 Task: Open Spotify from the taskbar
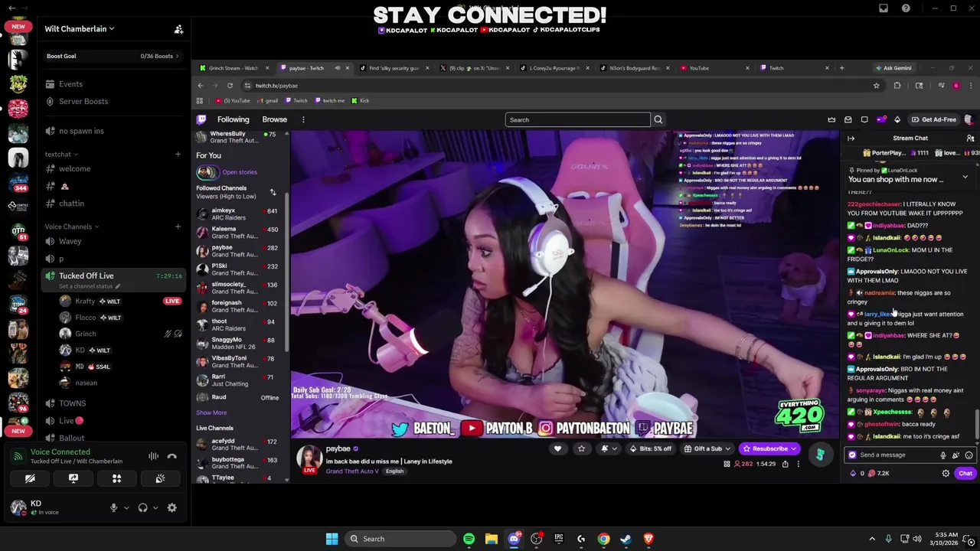(469, 539)
